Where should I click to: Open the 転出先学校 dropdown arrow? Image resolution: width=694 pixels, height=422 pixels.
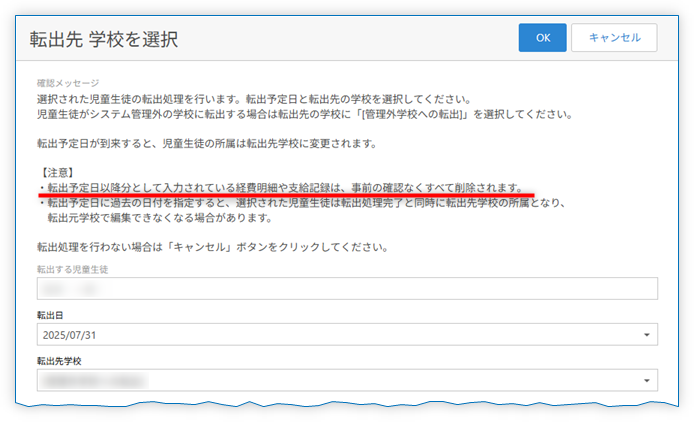[646, 380]
